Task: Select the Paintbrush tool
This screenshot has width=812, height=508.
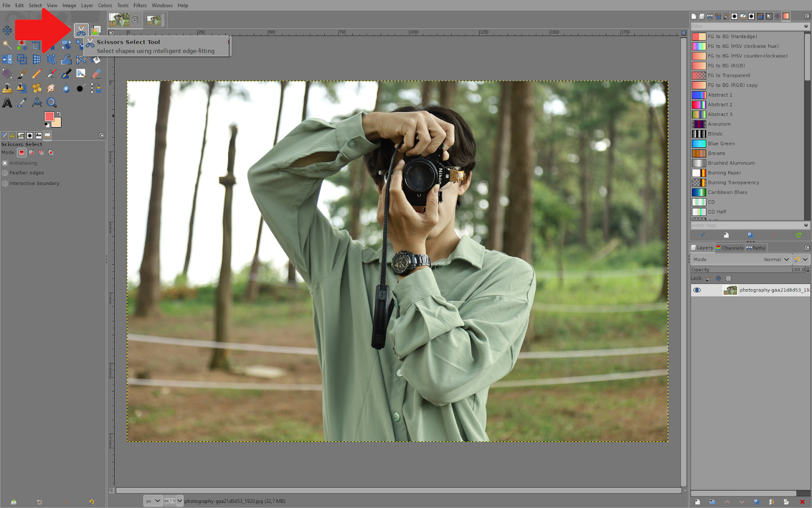Action: [x=22, y=73]
